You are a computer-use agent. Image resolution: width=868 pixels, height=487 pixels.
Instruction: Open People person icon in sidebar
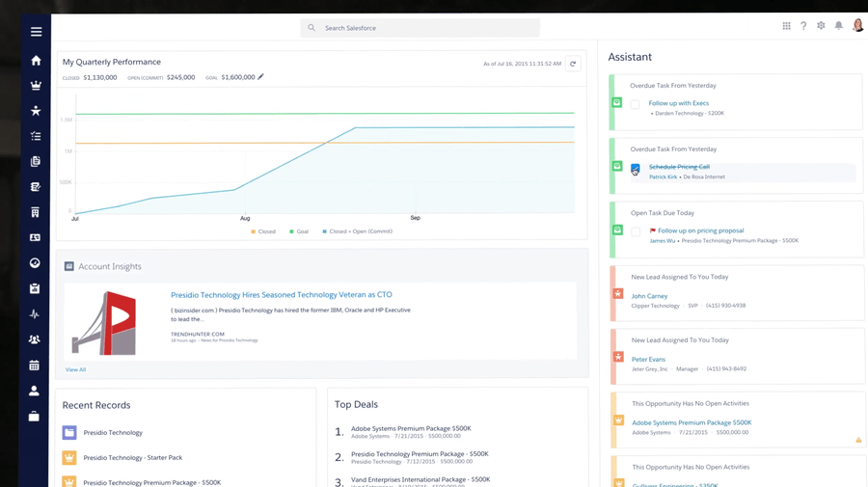point(34,391)
